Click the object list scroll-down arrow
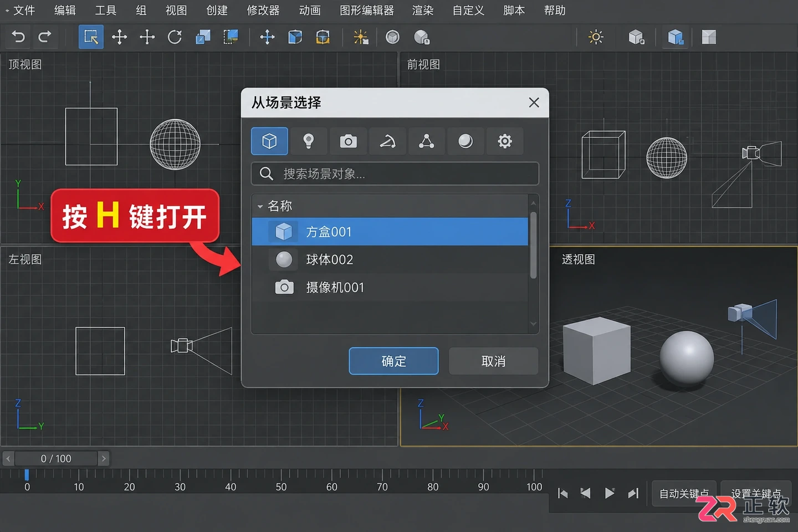Image resolution: width=798 pixels, height=532 pixels. point(533,324)
